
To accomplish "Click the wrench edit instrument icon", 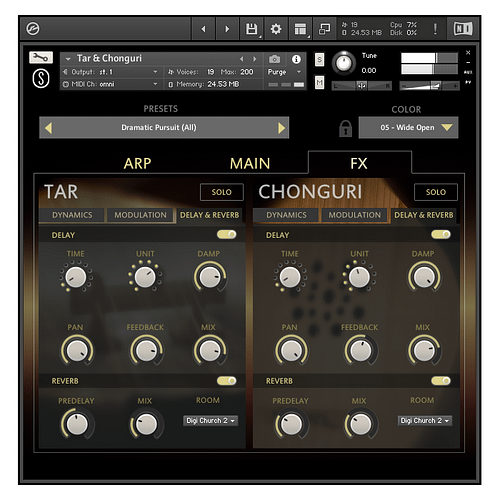I will [41, 58].
